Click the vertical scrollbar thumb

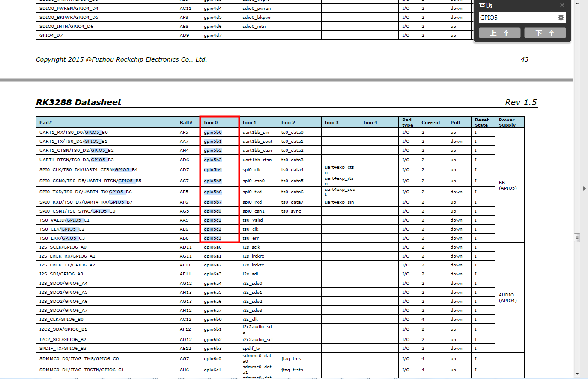pyautogui.click(x=577, y=237)
